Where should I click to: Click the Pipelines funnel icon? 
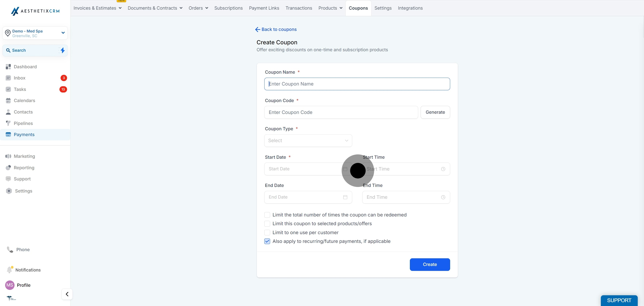pos(8,123)
